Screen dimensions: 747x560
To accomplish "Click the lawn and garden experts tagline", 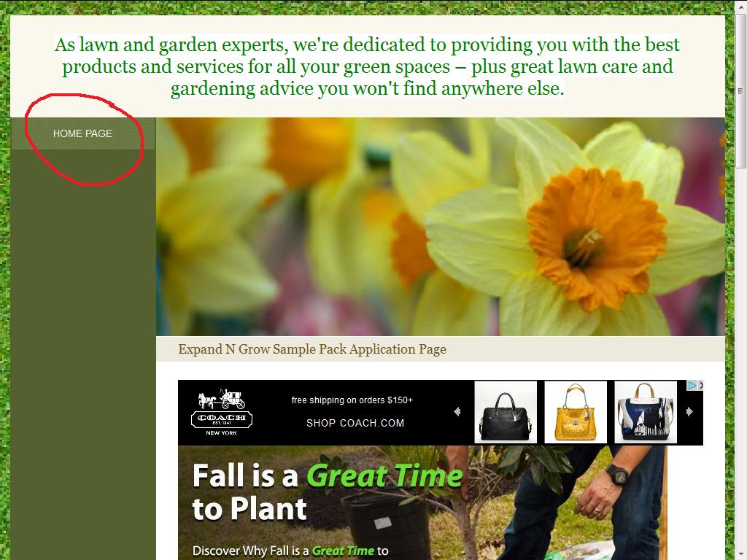I will coord(367,66).
